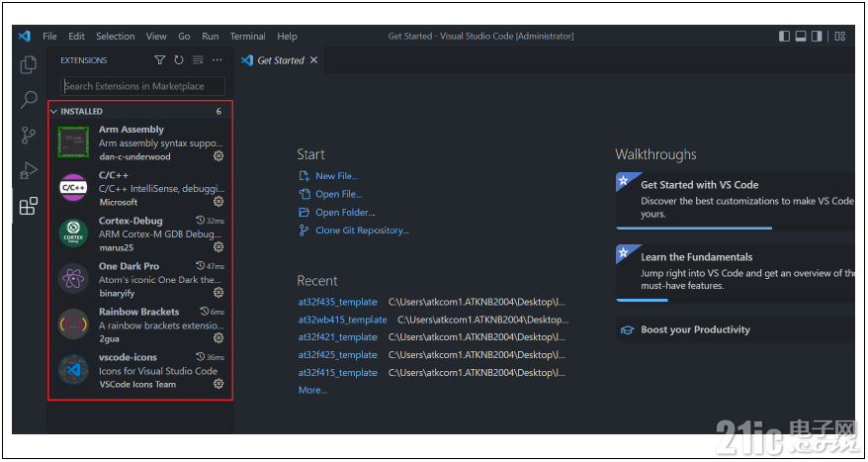Select the Get Started editor tab
Image resolution: width=868 pixels, height=462 pixels.
pos(280,59)
